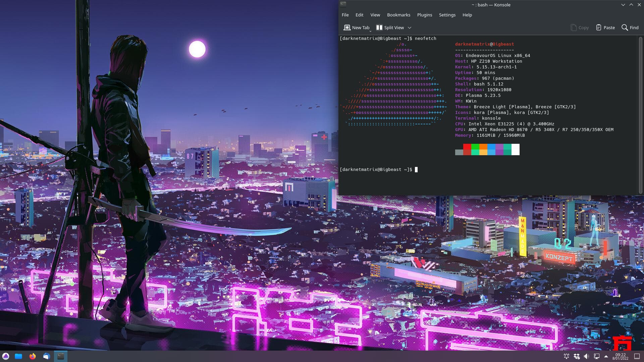Screen dimensions: 644x362
Task: Click the 'Packages: 967 (pacman)' line
Action: 484,78
